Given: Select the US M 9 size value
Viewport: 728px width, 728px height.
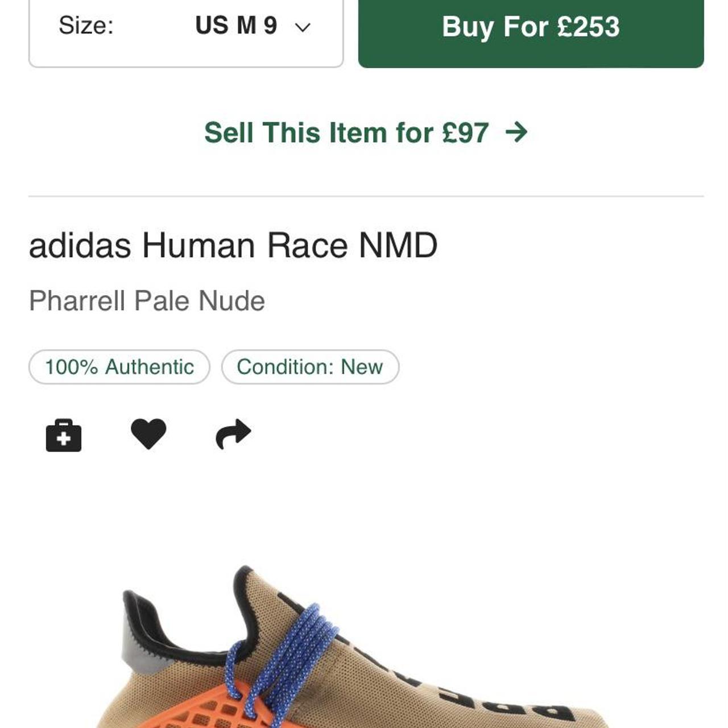Looking at the screenshot, I should [x=236, y=26].
